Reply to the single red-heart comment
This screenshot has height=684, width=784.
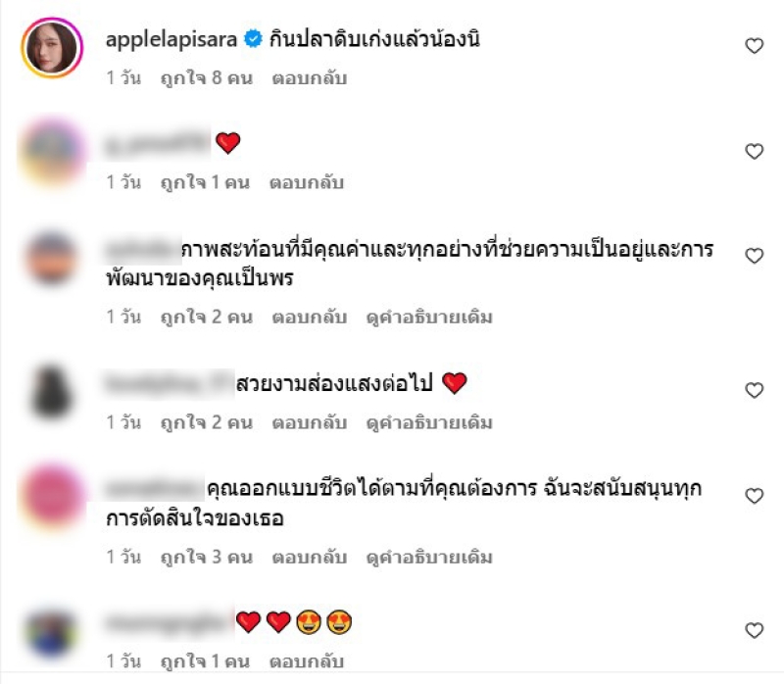[x=307, y=183]
